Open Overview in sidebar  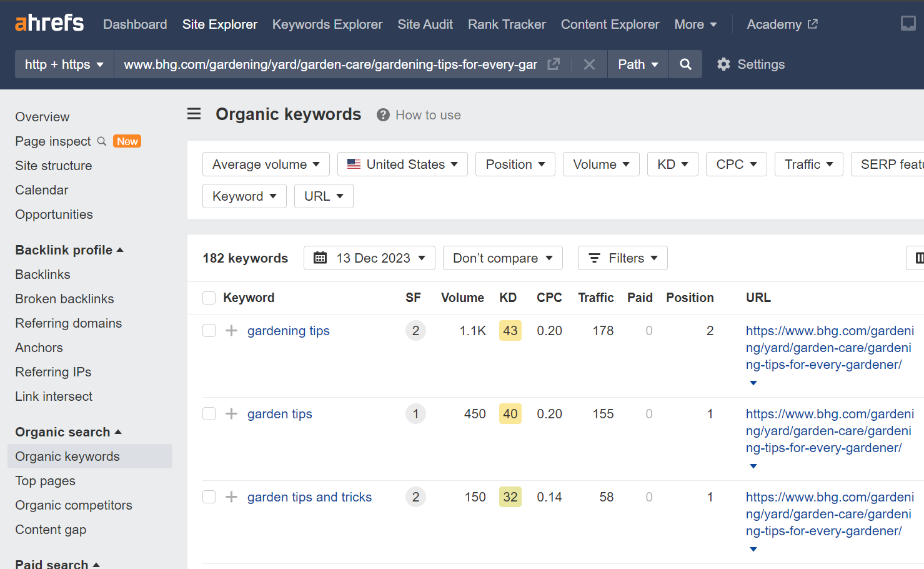(x=42, y=117)
